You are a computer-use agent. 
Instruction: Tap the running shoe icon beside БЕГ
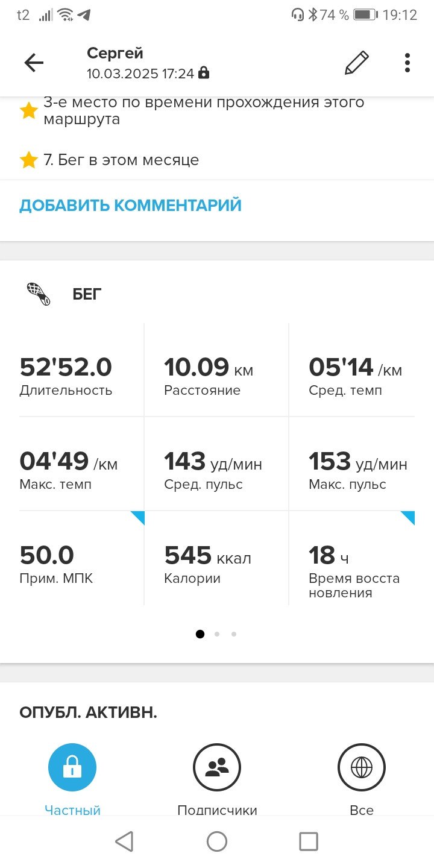[x=39, y=294]
